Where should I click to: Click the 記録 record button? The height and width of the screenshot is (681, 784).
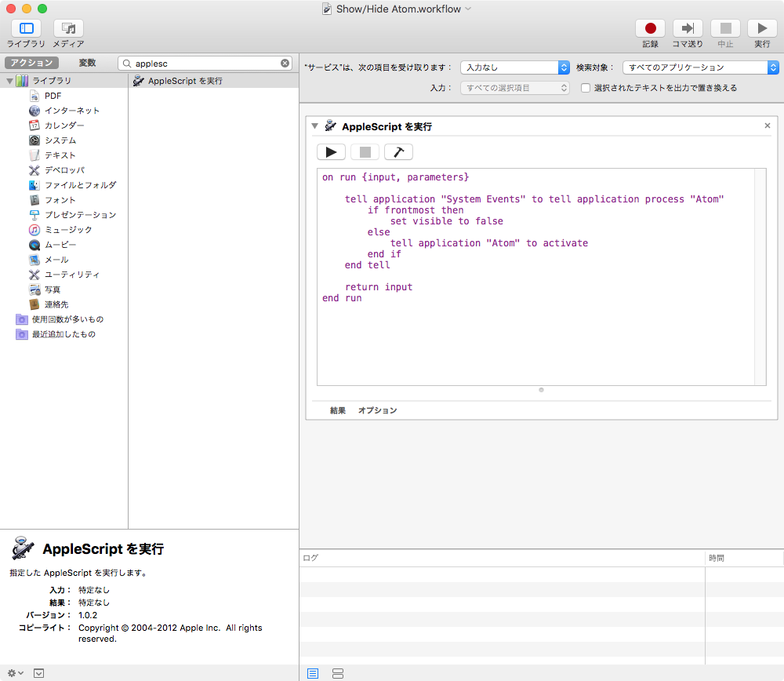coord(650,28)
